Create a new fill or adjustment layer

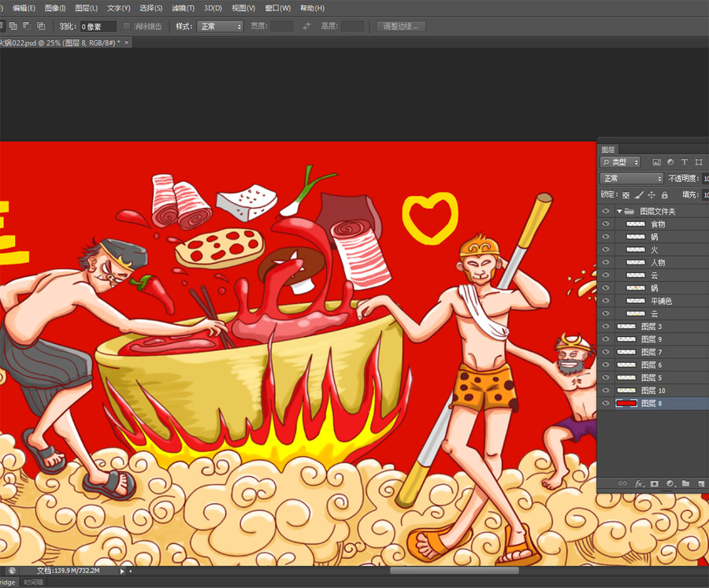(670, 483)
